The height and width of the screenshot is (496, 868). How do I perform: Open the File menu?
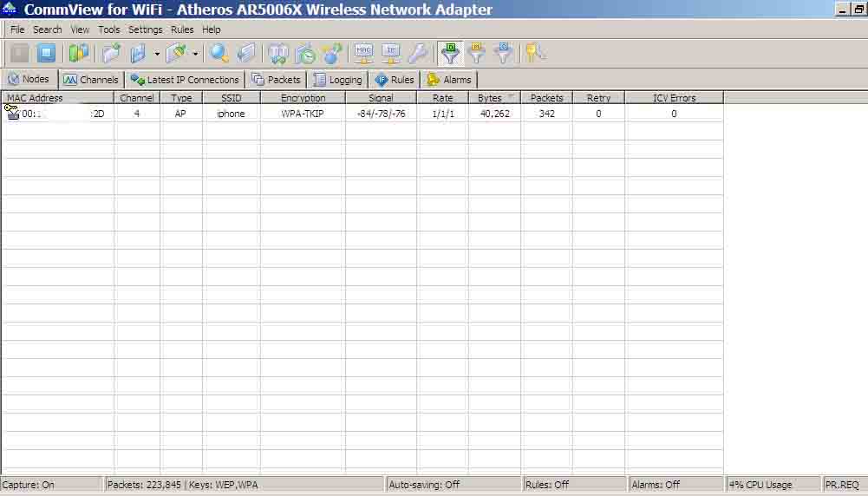pyautogui.click(x=17, y=29)
